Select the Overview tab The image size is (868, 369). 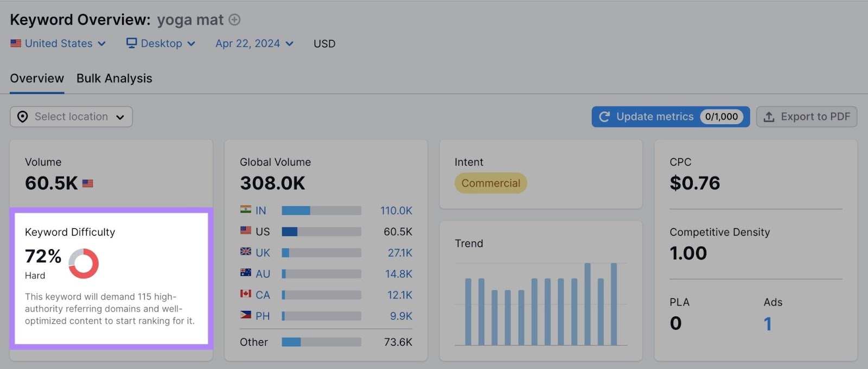(37, 79)
